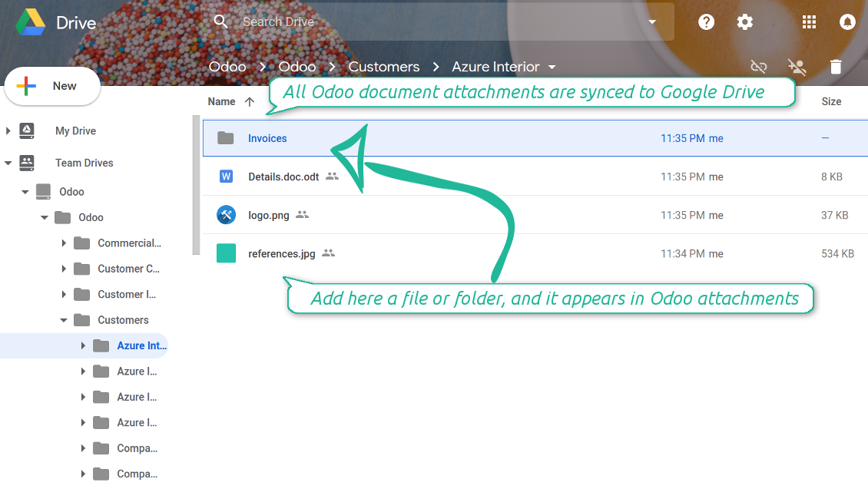Viewport: 868px width, 492px height.
Task: Select the logo.png file name
Action: pos(269,215)
